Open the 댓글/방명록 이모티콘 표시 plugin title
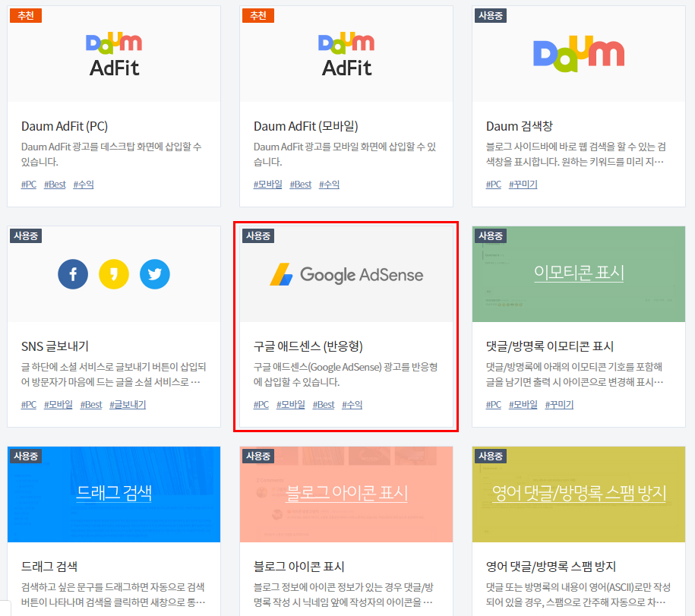The width and height of the screenshot is (695, 616). [550, 346]
